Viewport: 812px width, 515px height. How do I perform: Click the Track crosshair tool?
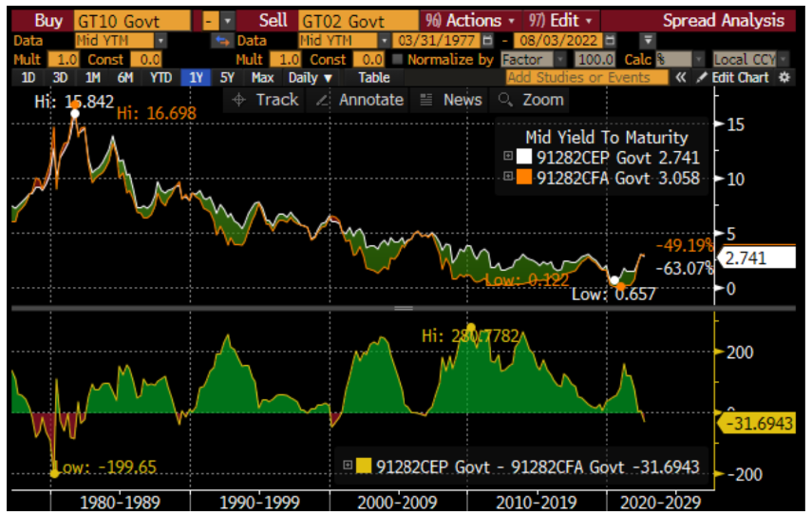point(266,100)
